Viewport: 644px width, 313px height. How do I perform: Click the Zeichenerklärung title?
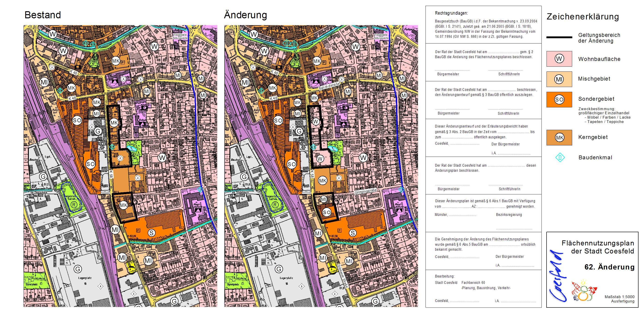(582, 17)
